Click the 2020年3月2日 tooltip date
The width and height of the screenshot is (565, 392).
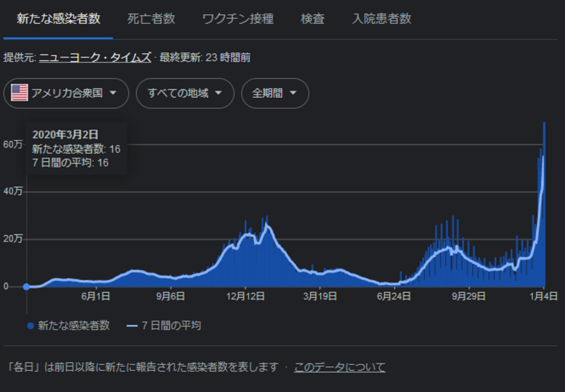pos(65,135)
